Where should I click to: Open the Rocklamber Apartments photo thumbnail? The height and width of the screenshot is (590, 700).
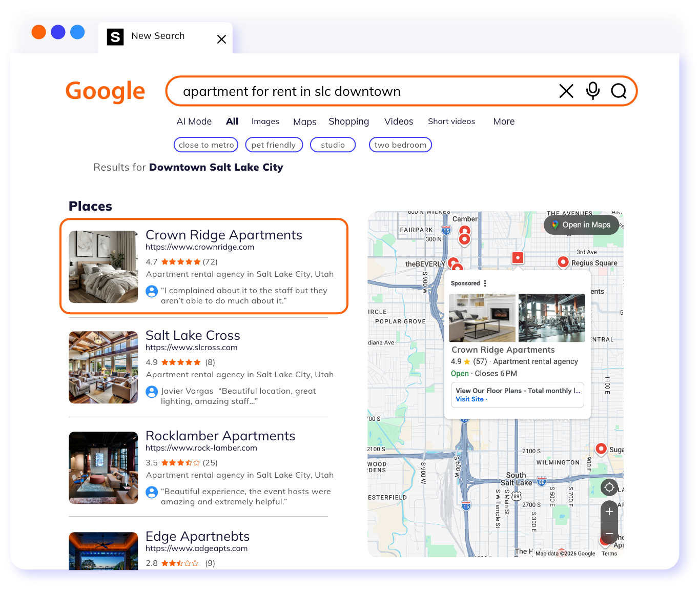click(x=104, y=467)
